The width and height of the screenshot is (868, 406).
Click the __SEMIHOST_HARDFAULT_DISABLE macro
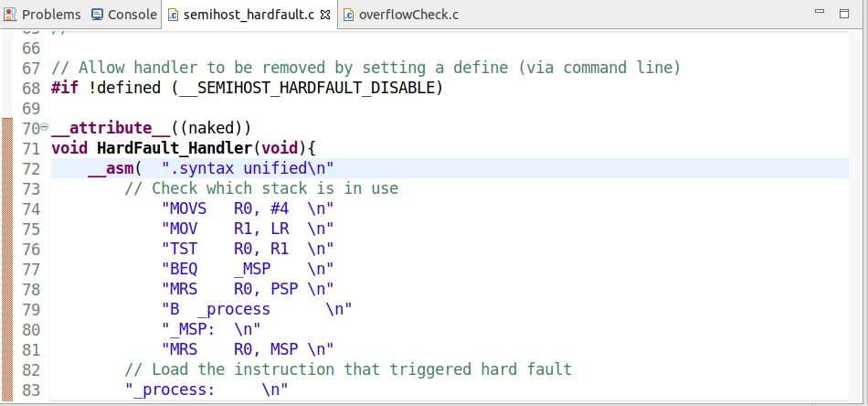[x=308, y=88]
